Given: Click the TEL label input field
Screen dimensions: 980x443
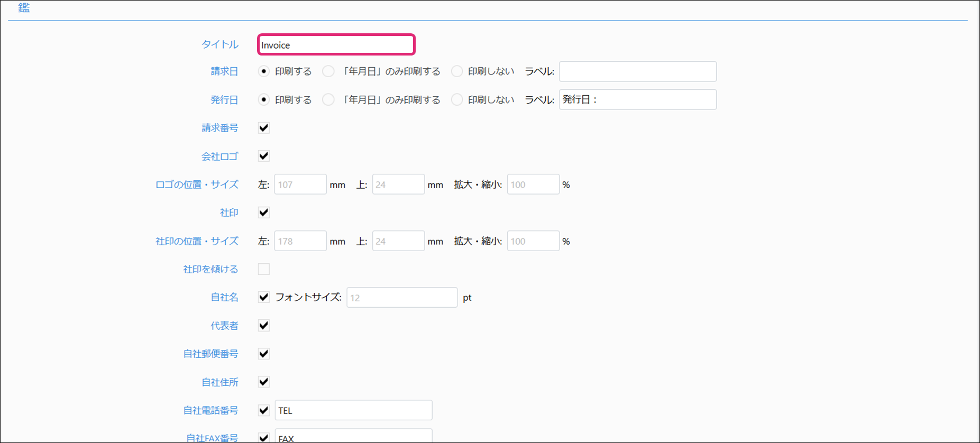Looking at the screenshot, I should tap(353, 410).
